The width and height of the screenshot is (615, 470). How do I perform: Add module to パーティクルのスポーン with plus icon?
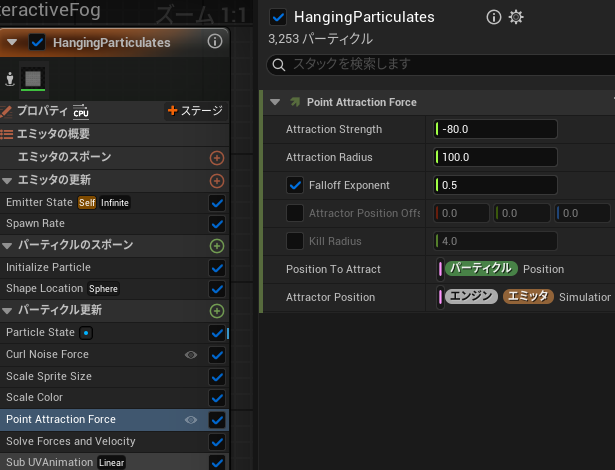point(217,246)
